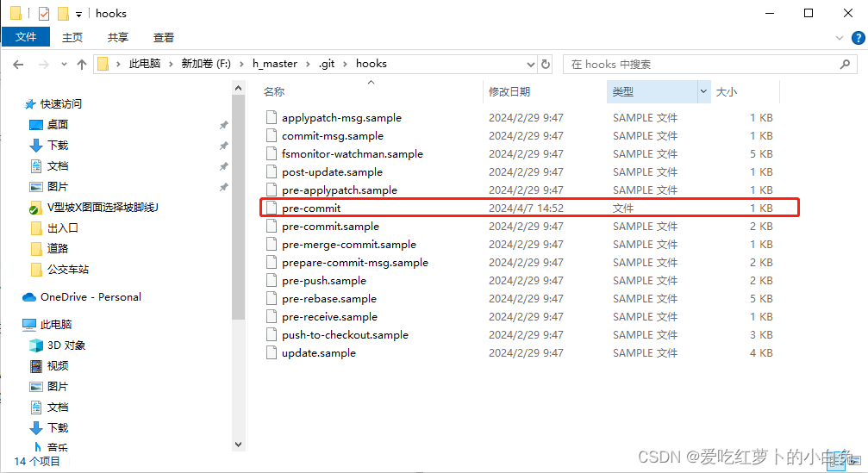The image size is (868, 473).
Task: Click the 下载 arrow icon under 此电脑
Action: pyautogui.click(x=36, y=427)
